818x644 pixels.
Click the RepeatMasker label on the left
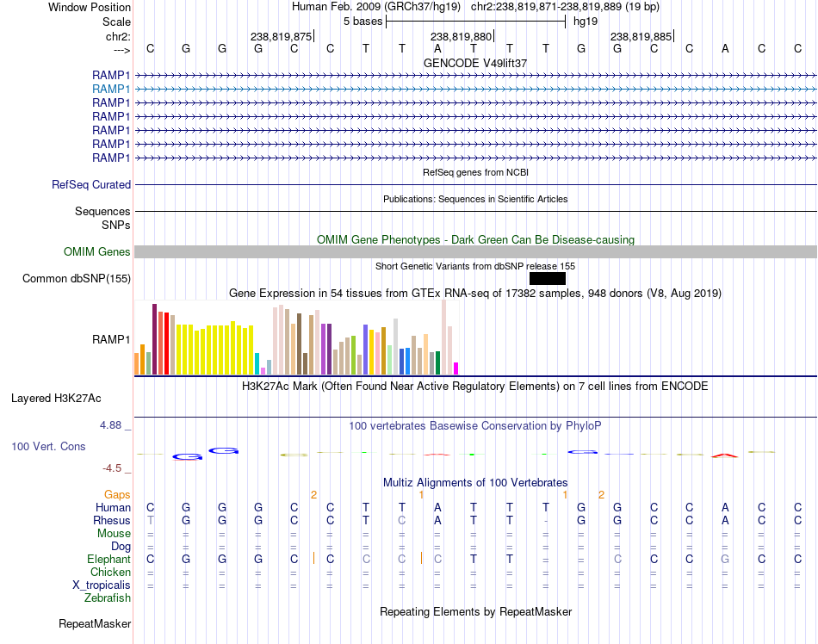(95, 623)
